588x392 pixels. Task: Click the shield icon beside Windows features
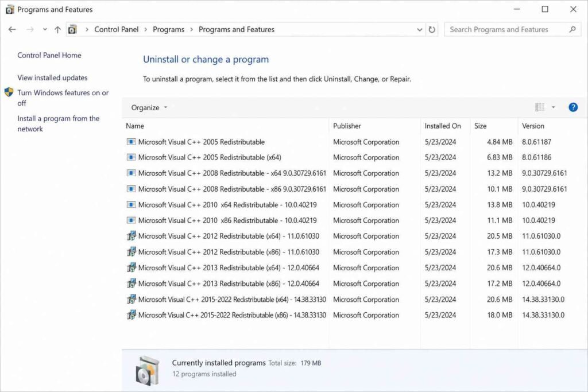(x=9, y=92)
